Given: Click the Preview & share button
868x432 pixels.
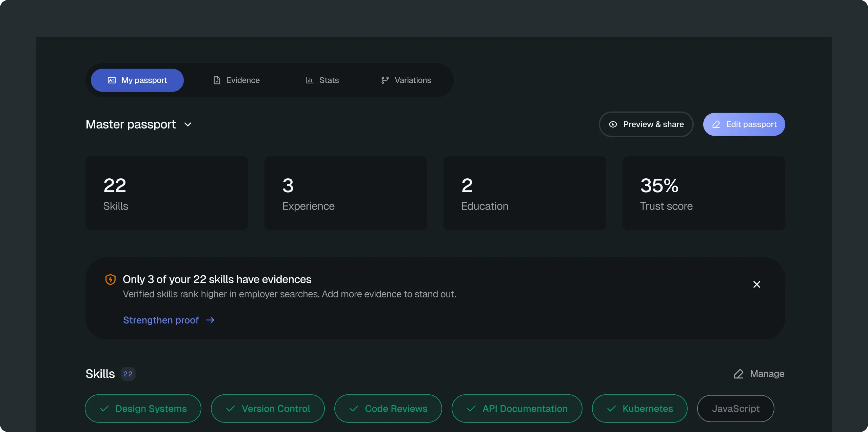Looking at the screenshot, I should 646,124.
